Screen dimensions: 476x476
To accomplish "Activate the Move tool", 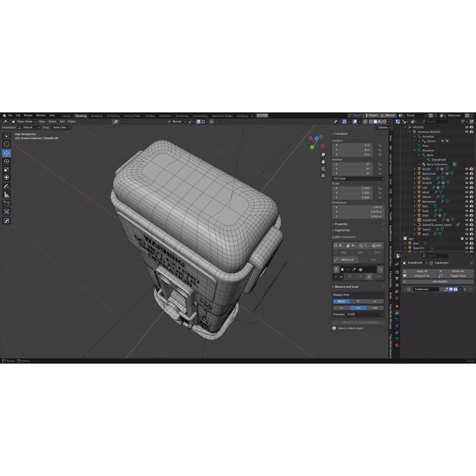I will click(6, 153).
